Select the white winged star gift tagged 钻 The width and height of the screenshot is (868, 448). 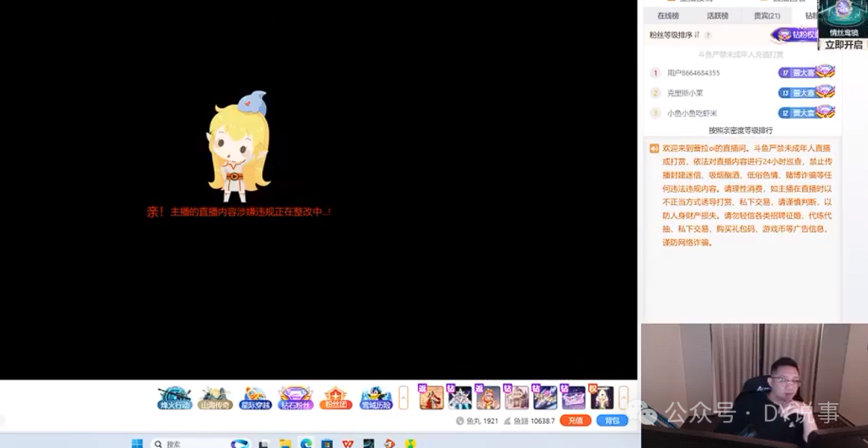[460, 397]
